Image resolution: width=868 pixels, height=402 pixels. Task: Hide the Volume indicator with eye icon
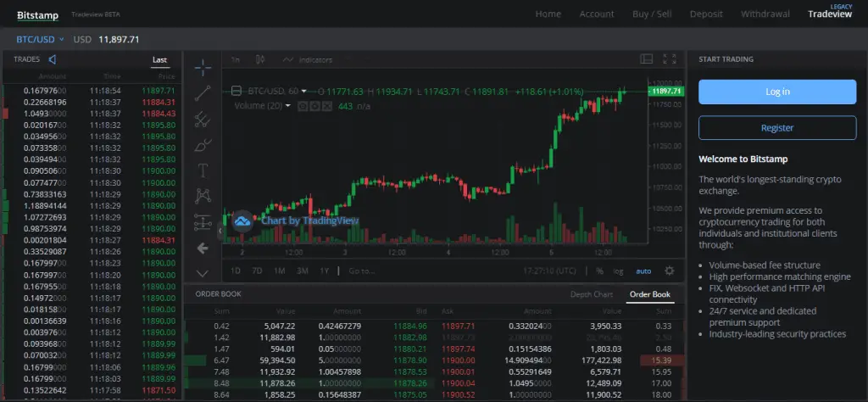pyautogui.click(x=303, y=106)
